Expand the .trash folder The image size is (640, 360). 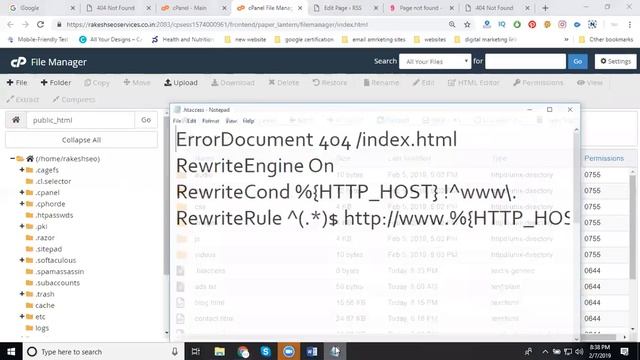pos(22,294)
